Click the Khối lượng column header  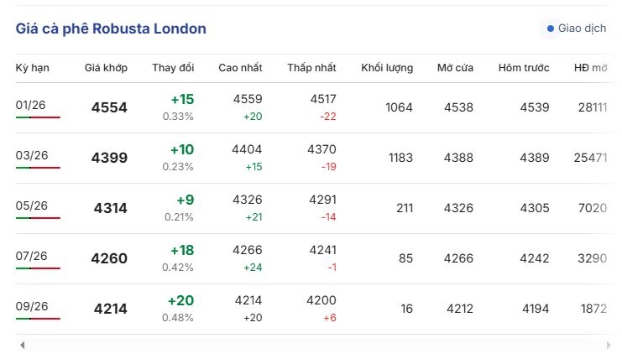(x=387, y=68)
